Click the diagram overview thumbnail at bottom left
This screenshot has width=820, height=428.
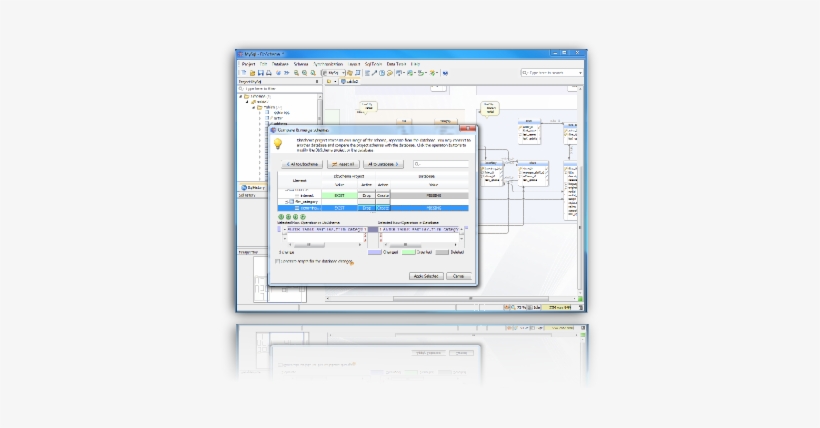(x=280, y=279)
